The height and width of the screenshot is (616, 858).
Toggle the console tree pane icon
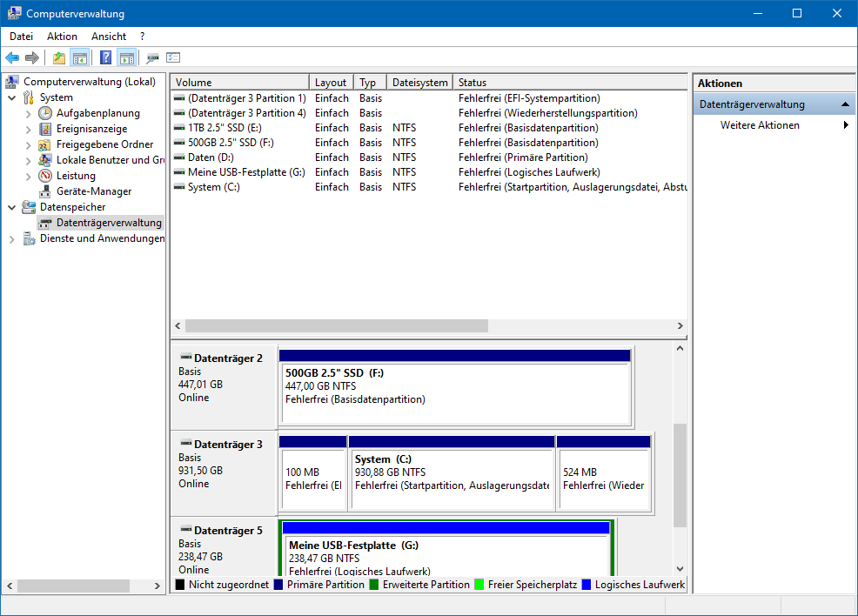80,57
